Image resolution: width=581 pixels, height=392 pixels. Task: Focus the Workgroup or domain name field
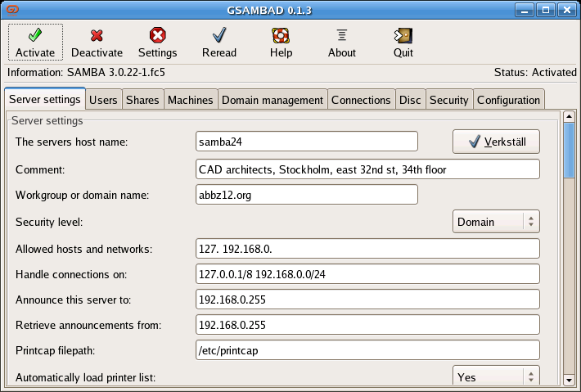307,195
